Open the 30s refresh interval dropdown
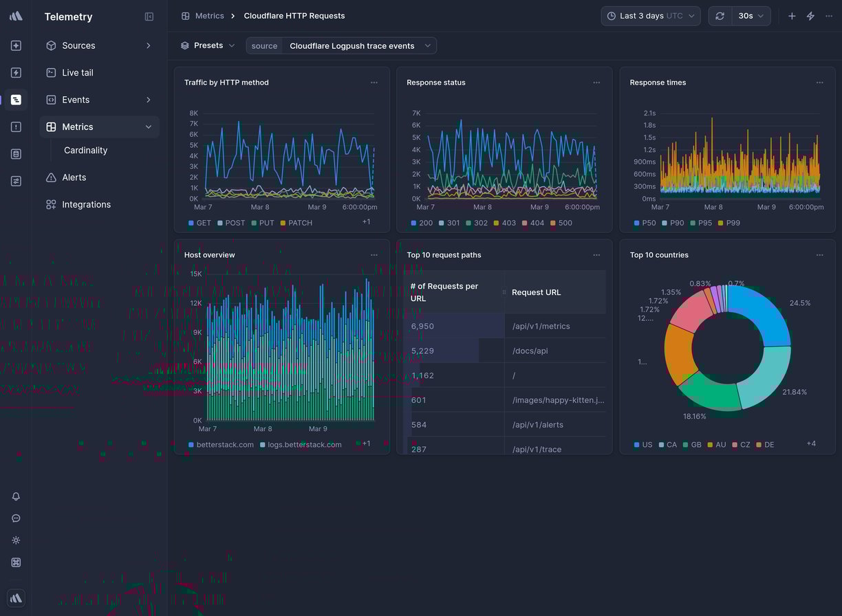 pos(751,15)
